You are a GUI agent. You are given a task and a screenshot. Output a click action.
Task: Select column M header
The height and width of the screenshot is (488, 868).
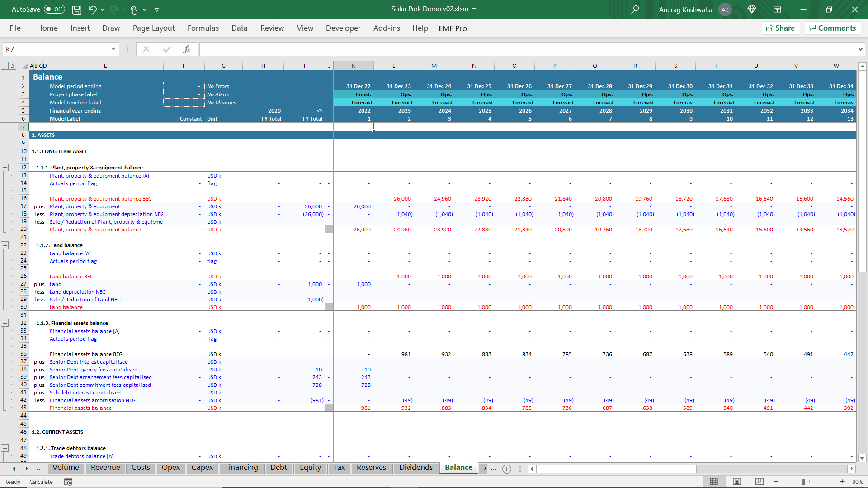coord(434,66)
